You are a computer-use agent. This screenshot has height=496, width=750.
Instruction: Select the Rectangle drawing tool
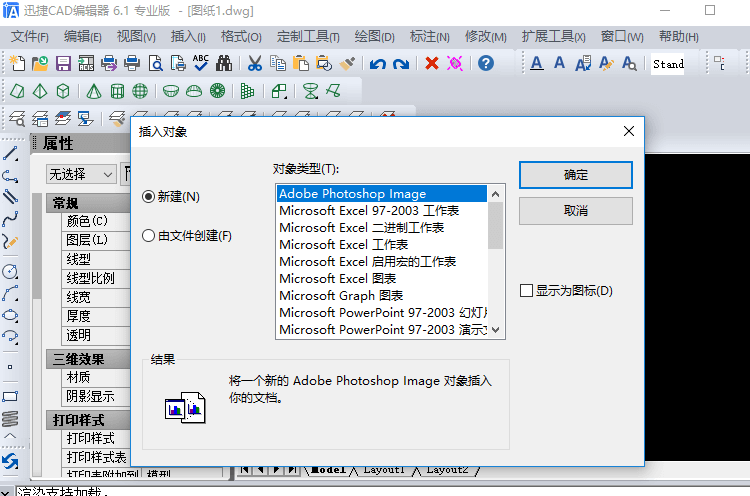tap(10, 397)
